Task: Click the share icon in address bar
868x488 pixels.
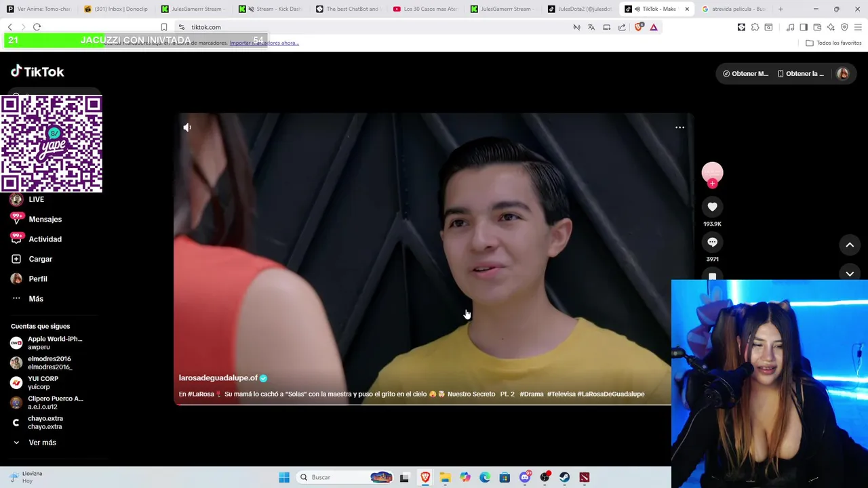Action: (622, 27)
